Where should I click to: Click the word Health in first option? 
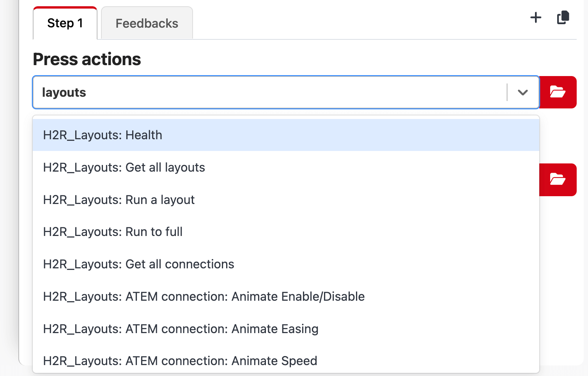click(144, 135)
